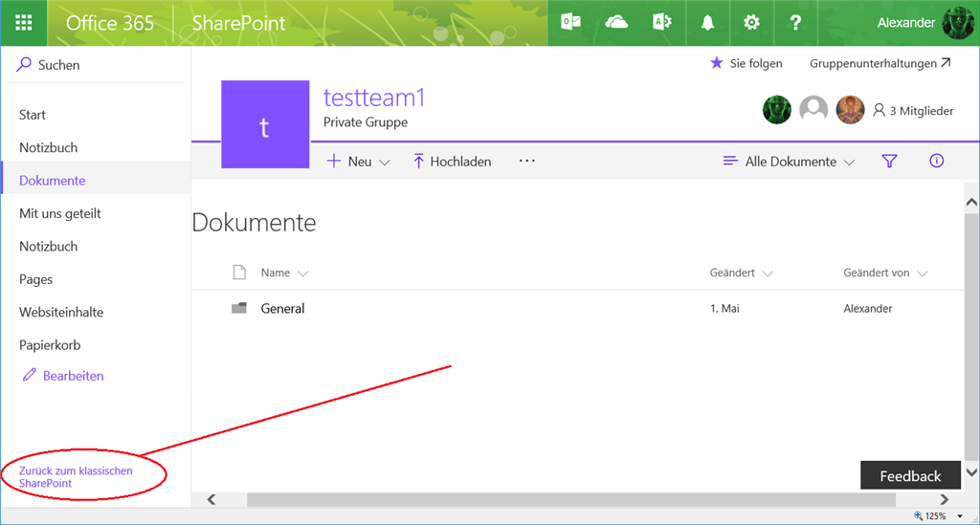Click the horizontal scrollbar left arrow
The height and width of the screenshot is (525, 980).
coord(212,499)
